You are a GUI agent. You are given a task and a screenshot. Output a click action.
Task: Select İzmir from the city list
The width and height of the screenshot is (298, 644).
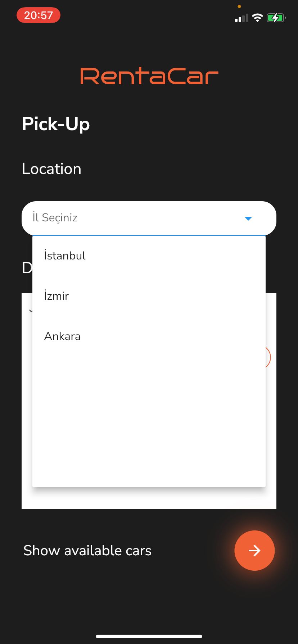click(x=56, y=296)
